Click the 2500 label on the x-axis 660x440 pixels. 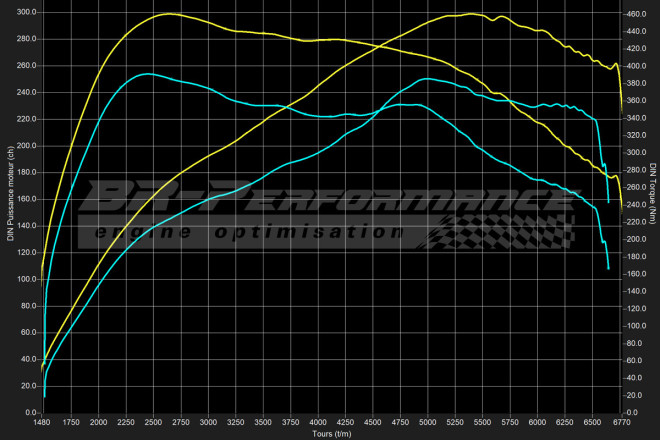tap(153, 422)
